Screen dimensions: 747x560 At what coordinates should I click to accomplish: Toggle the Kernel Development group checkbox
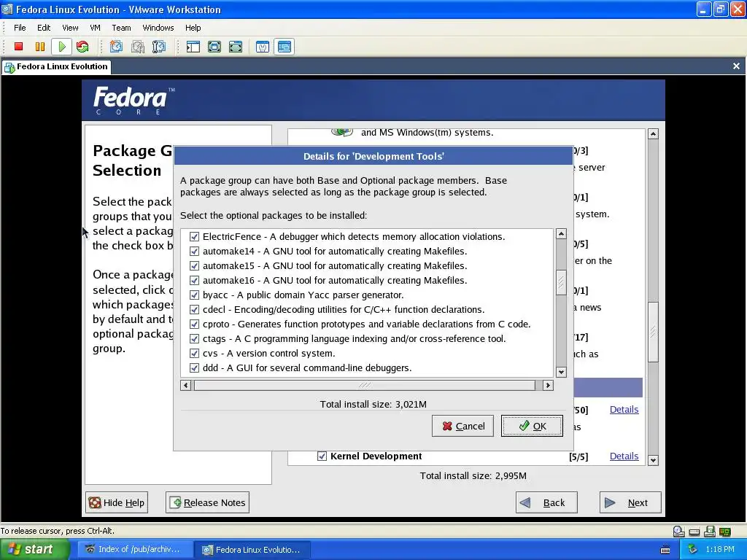coord(322,456)
